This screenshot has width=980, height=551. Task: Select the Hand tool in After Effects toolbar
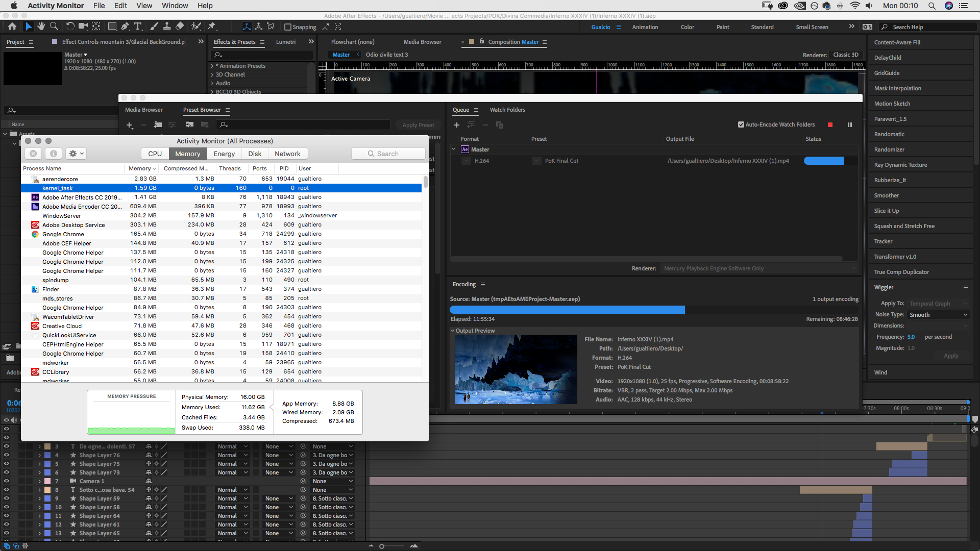click(x=41, y=27)
